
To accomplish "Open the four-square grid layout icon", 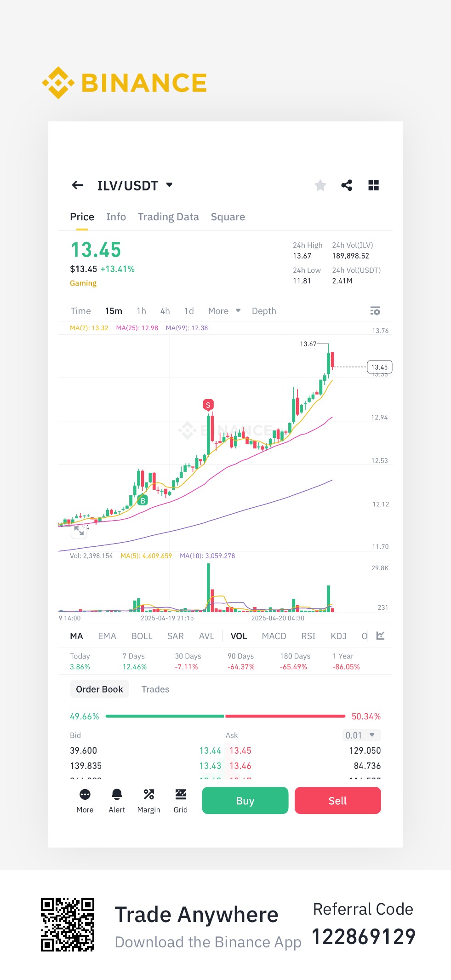I will [x=373, y=185].
